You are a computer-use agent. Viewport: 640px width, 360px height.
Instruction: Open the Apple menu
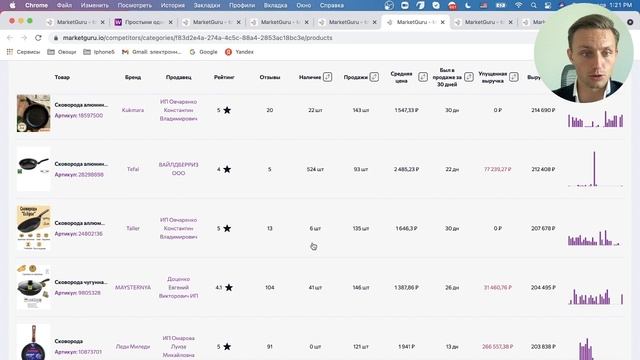(x=12, y=5)
